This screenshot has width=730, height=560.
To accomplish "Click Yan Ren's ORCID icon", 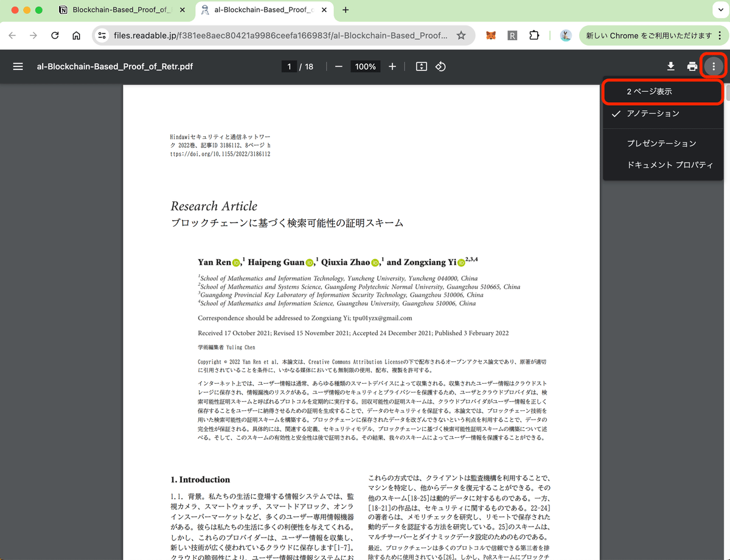I will pos(236,262).
